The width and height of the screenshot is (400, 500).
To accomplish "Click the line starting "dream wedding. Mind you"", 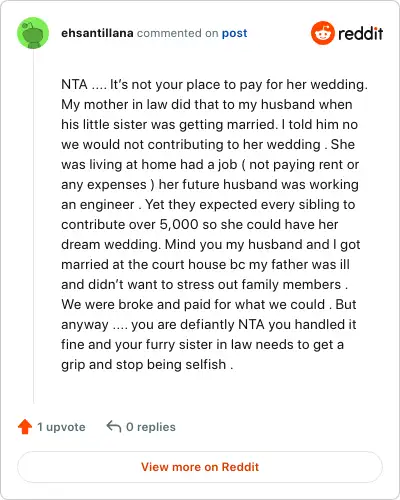I will click(211, 244).
